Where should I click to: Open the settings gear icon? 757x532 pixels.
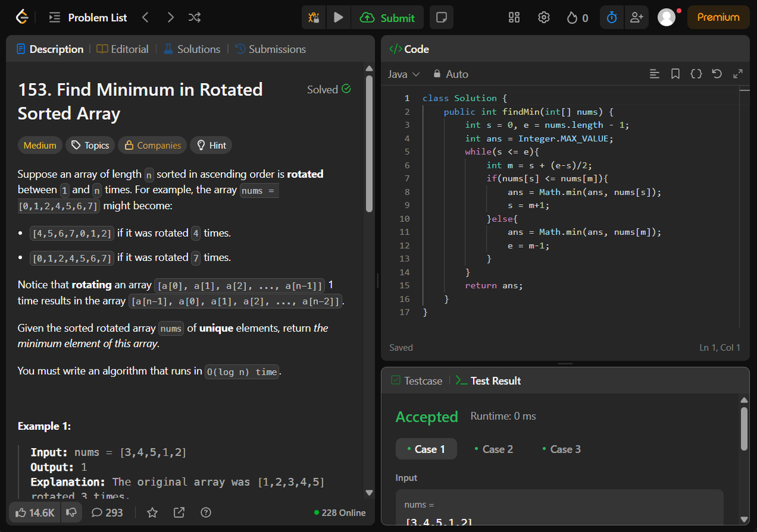coord(544,18)
